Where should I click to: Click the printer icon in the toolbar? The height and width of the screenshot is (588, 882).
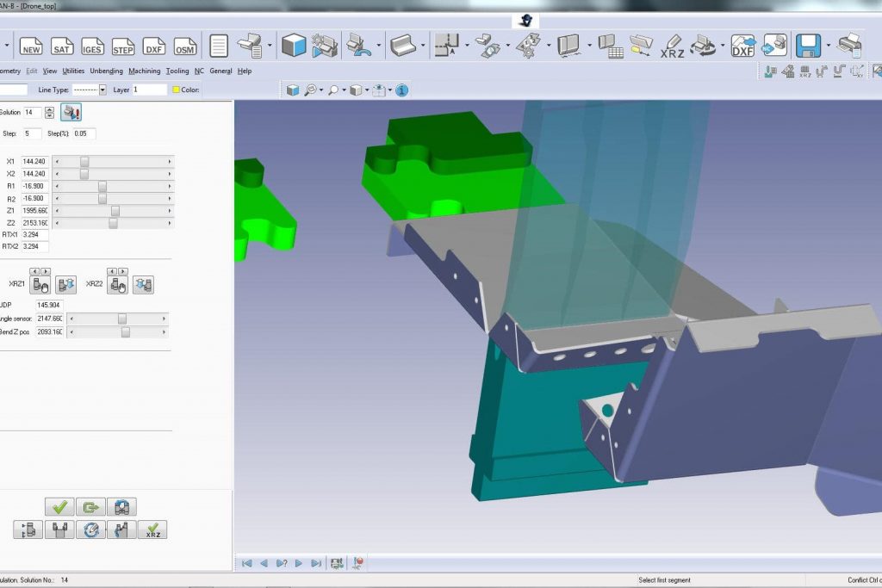click(x=849, y=46)
